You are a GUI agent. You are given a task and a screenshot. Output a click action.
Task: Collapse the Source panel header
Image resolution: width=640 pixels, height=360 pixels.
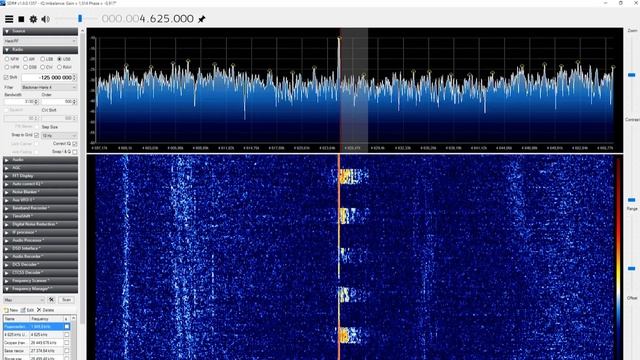40,31
